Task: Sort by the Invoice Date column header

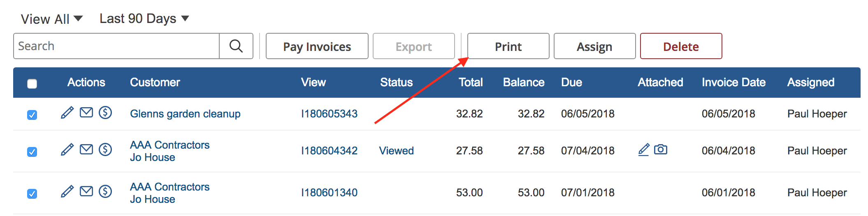Action: (733, 83)
